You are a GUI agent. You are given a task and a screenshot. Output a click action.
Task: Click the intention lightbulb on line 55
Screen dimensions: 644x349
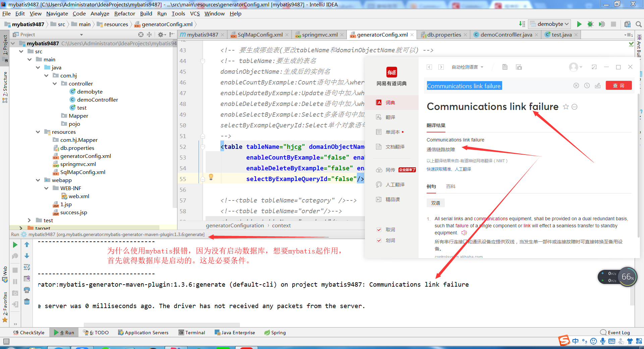[211, 177]
